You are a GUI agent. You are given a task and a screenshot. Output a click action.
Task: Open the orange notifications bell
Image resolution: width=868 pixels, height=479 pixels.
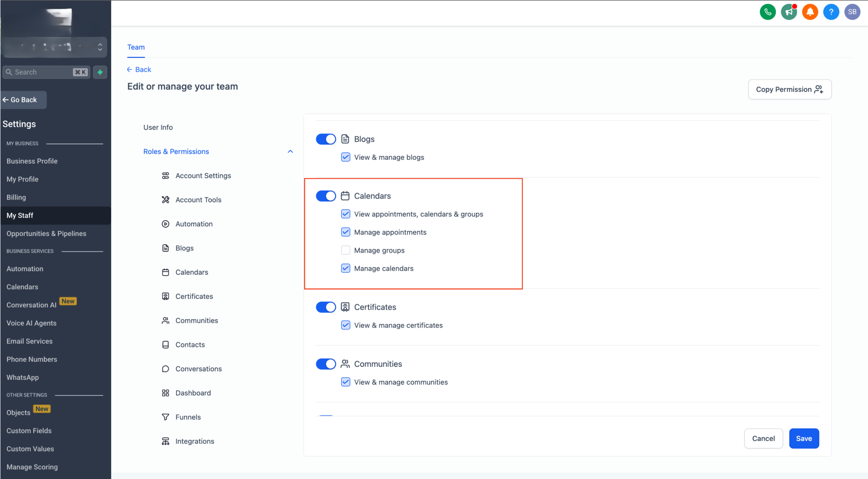pyautogui.click(x=810, y=12)
